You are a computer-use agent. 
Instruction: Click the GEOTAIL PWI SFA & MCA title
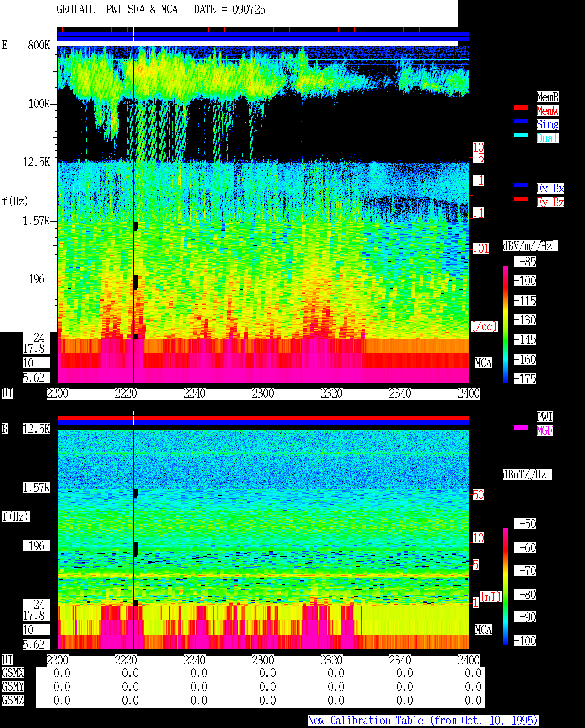coord(117,10)
